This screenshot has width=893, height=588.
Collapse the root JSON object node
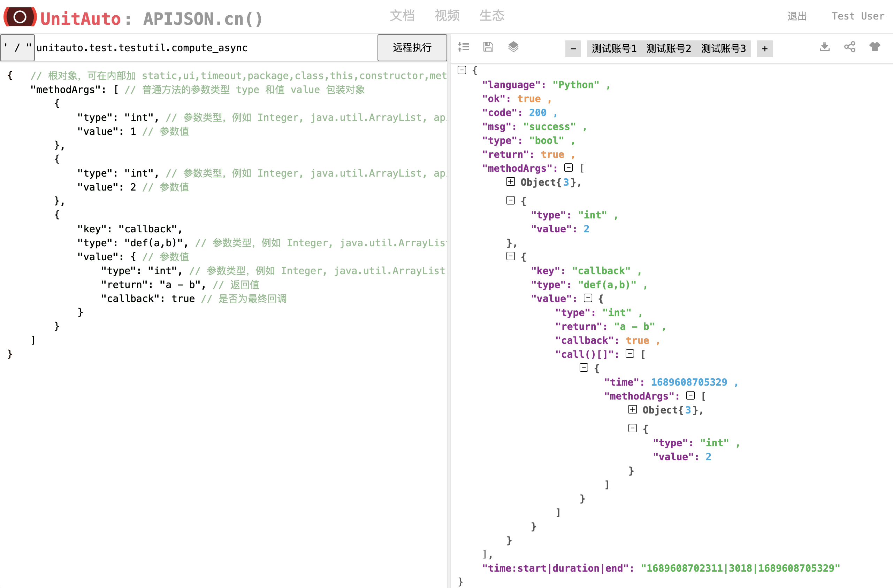click(462, 70)
